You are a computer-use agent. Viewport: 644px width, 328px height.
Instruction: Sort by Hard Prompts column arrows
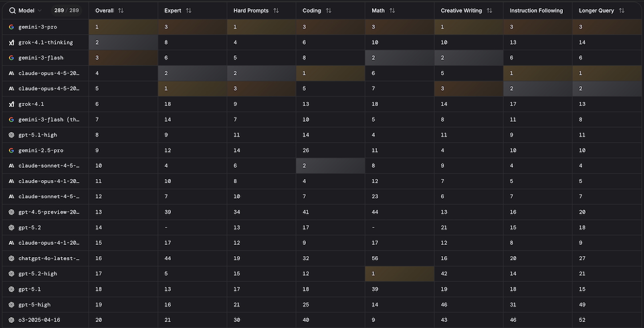pyautogui.click(x=276, y=10)
